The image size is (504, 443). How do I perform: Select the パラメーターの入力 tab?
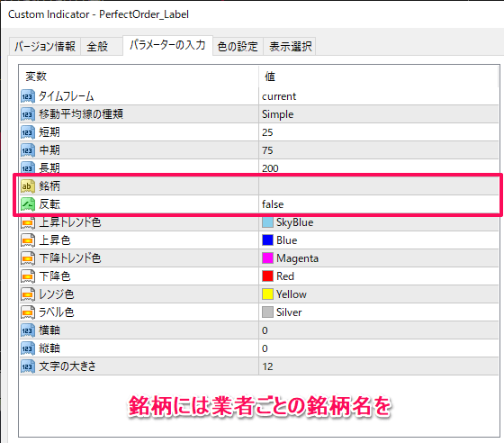coord(167,45)
